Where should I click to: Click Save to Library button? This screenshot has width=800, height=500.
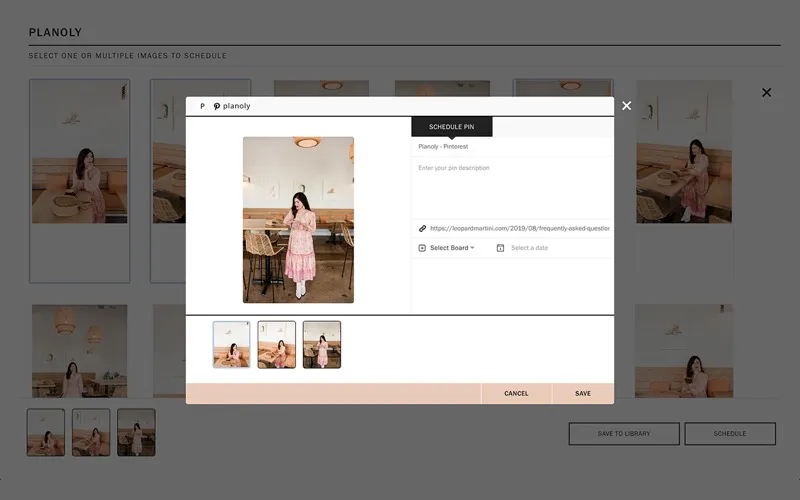624,434
